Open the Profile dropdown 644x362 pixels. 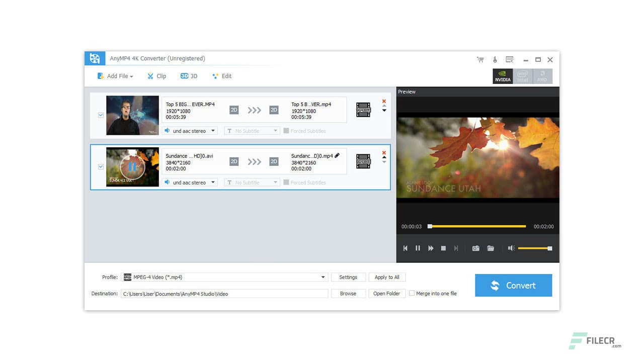point(323,277)
